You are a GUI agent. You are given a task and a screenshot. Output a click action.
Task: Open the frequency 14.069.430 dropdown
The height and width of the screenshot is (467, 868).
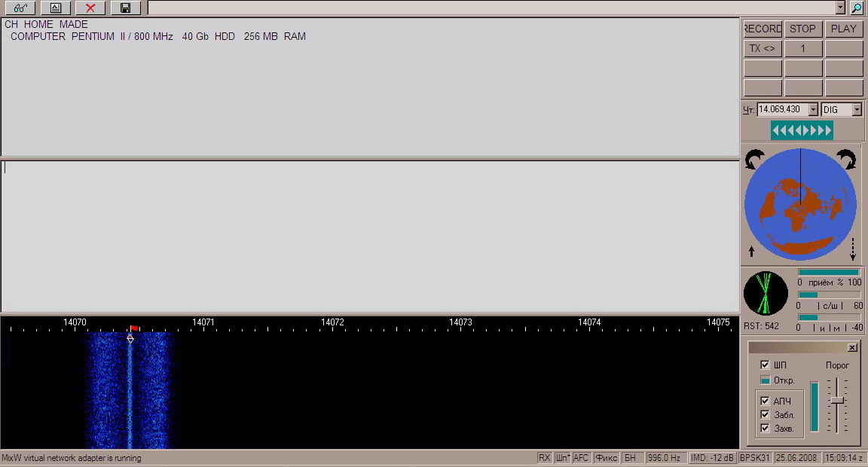813,110
